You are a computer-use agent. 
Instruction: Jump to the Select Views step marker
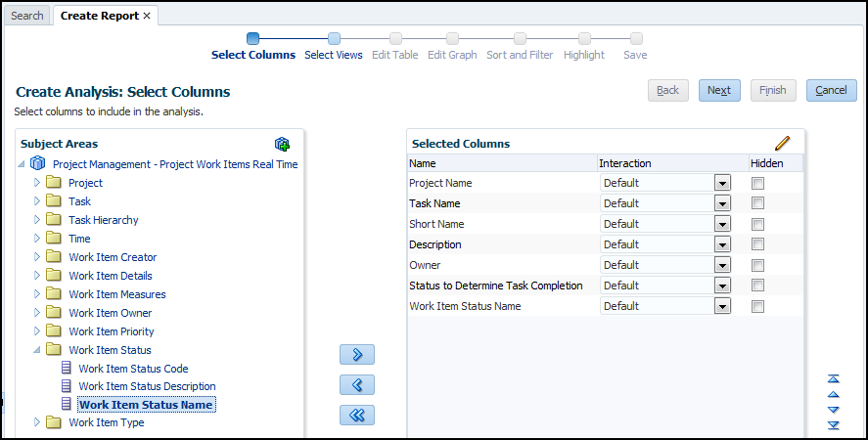pos(334,39)
